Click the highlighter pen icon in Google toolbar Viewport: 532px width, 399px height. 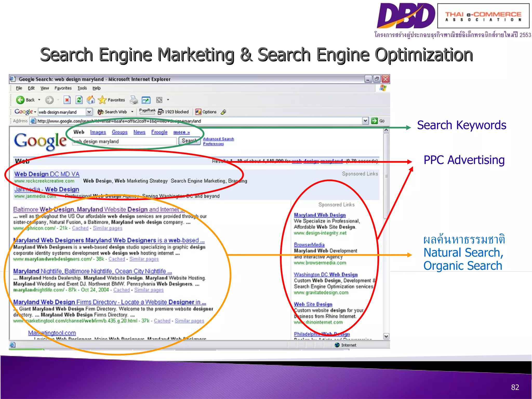[223, 112]
